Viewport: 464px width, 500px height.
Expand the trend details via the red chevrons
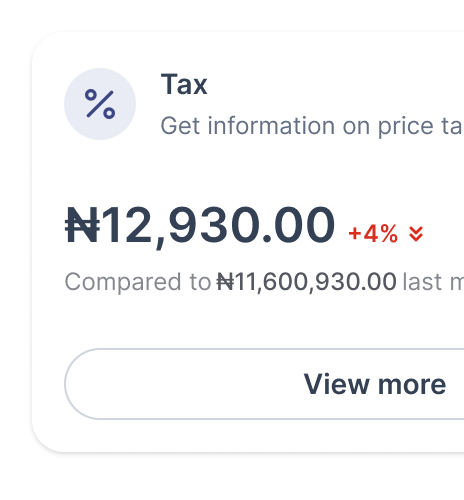point(416,234)
